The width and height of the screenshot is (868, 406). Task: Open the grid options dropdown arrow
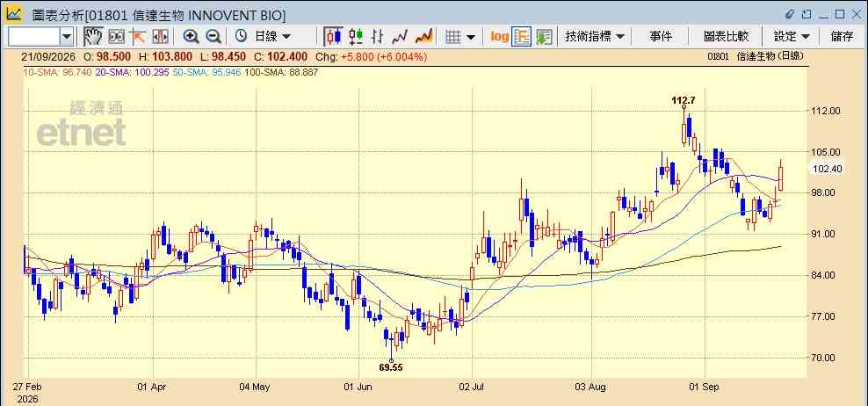tap(471, 37)
